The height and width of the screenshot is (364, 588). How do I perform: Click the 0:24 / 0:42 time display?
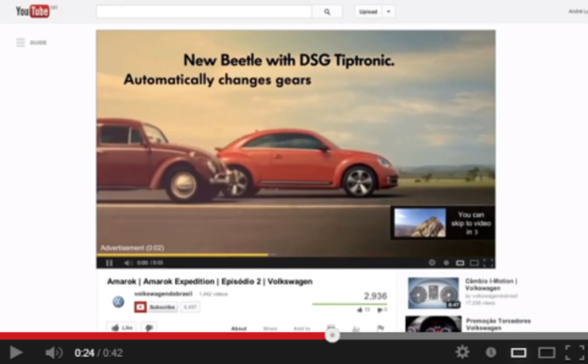click(x=99, y=353)
